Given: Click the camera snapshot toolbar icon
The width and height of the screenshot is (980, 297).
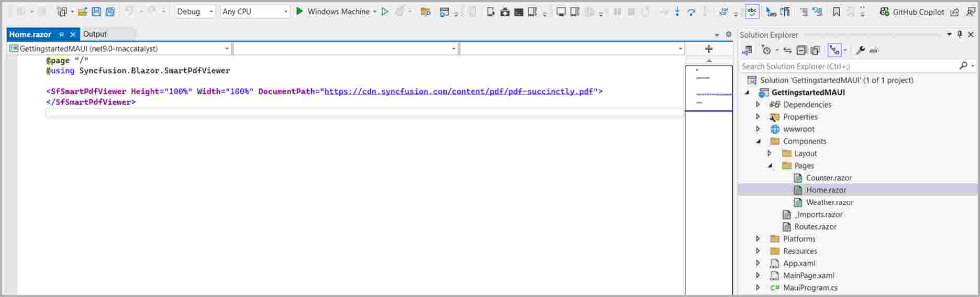Looking at the screenshot, I should coord(505,12).
